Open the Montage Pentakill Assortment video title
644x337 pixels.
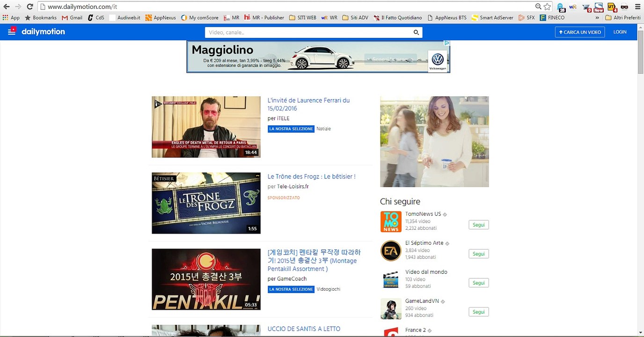tap(314, 261)
